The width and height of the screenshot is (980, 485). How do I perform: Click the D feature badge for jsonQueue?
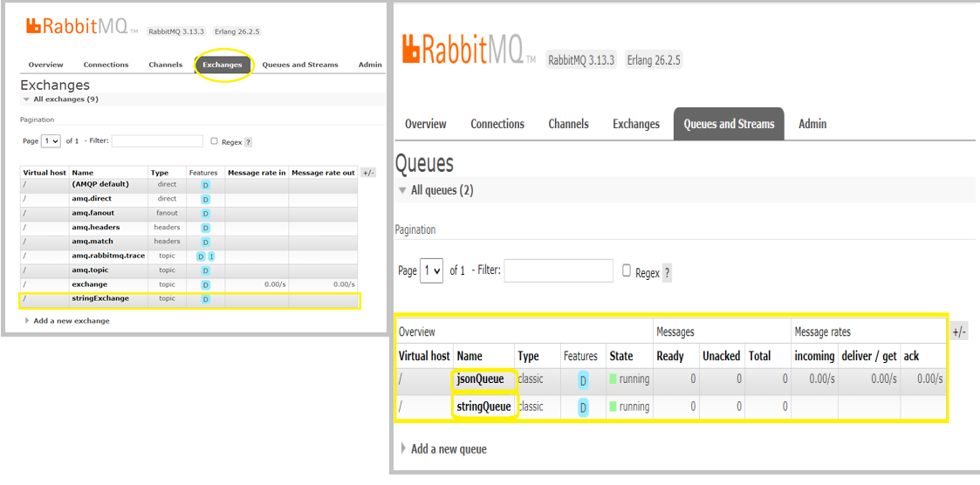[x=583, y=380]
